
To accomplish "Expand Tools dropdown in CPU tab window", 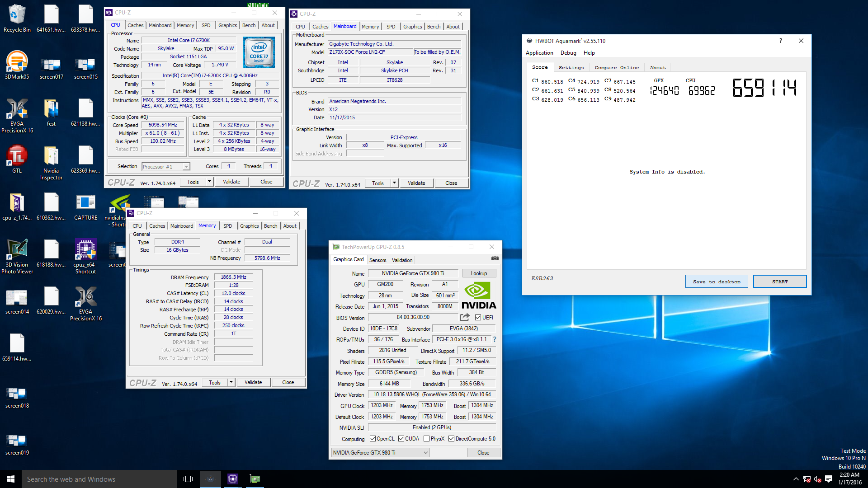I will coord(209,182).
